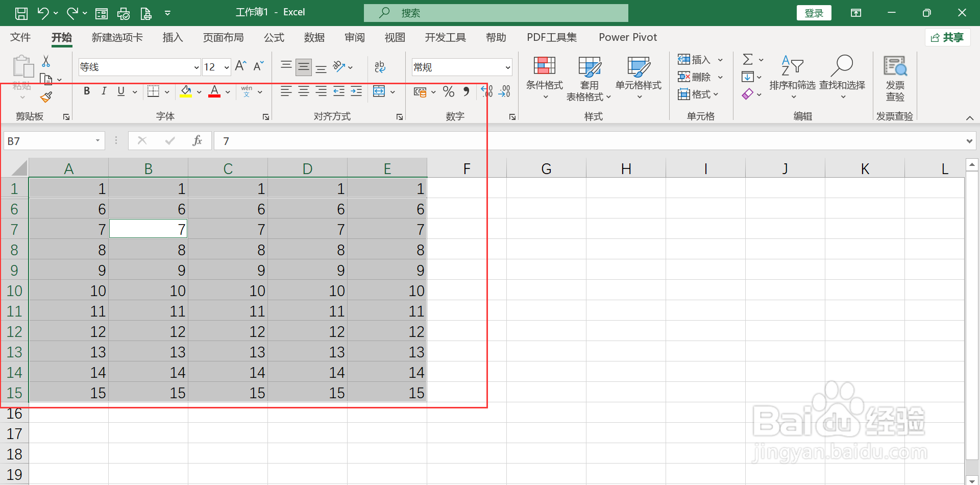Decrease decimal places
Viewport: 980px width, 485px height.
(504, 91)
